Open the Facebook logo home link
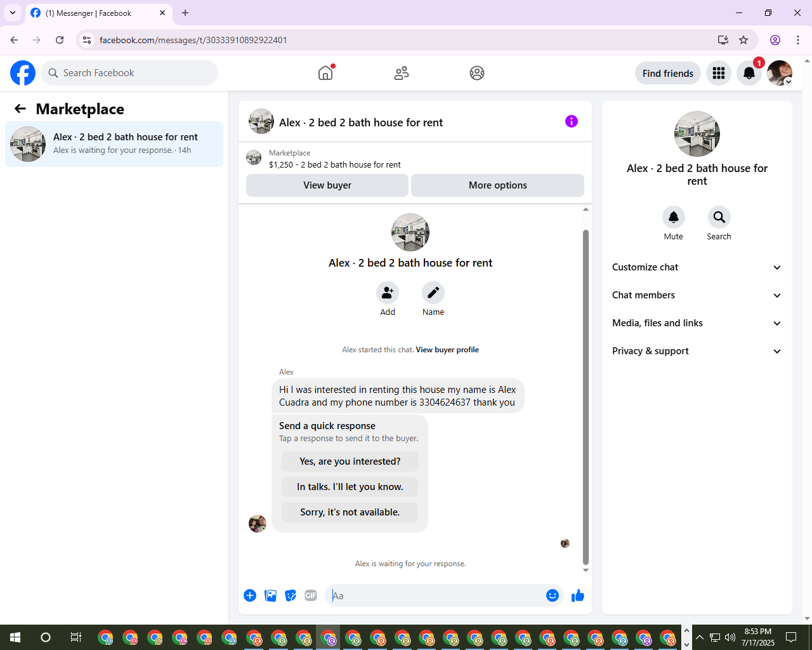Image resolution: width=812 pixels, height=650 pixels. [23, 73]
